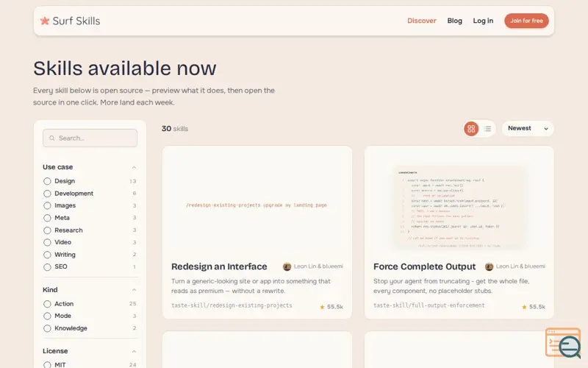Switch to grid view layout
This screenshot has height=368, width=588.
(x=471, y=129)
